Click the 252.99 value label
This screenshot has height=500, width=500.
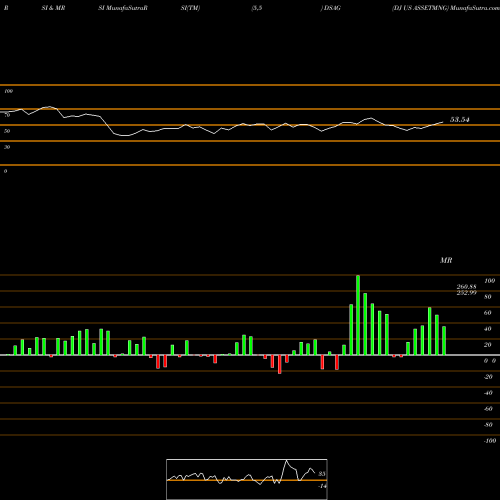(466, 293)
